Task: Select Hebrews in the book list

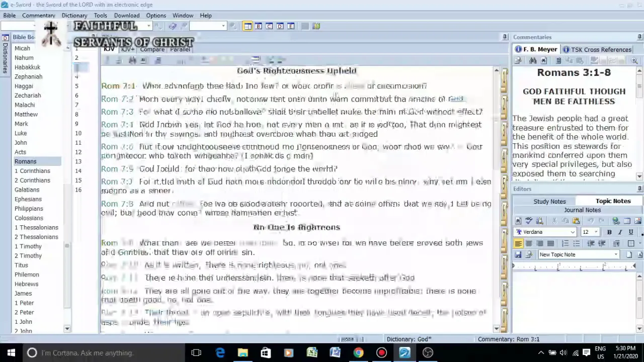Action: coord(26,284)
